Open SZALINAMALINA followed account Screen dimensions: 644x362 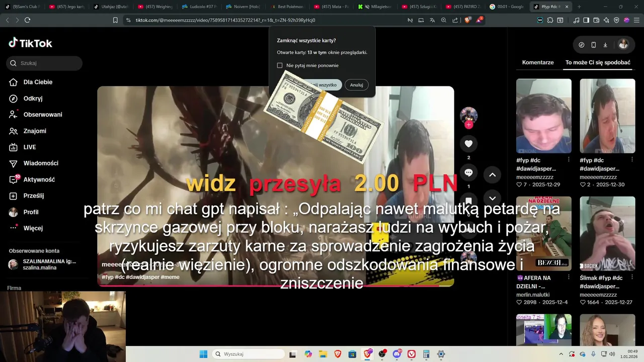click(x=43, y=264)
